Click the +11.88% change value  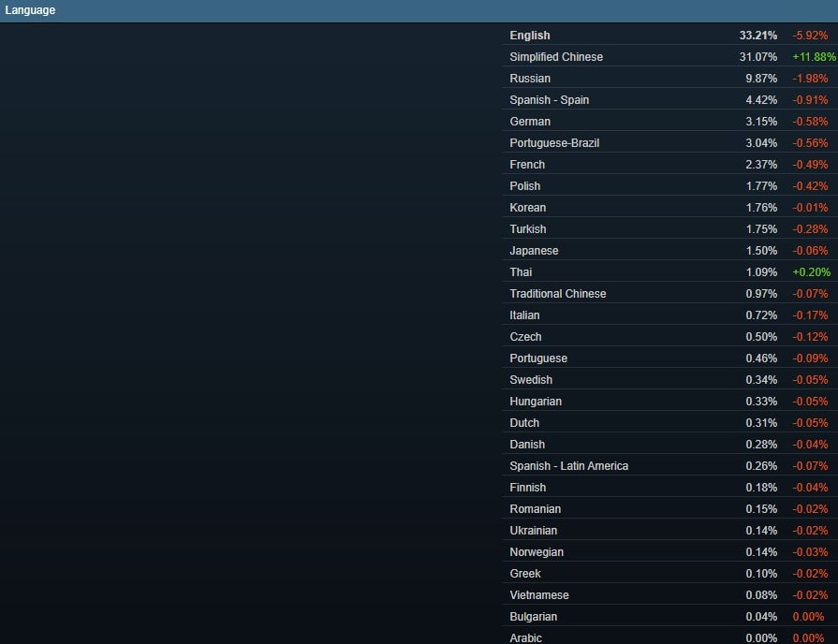(814, 57)
